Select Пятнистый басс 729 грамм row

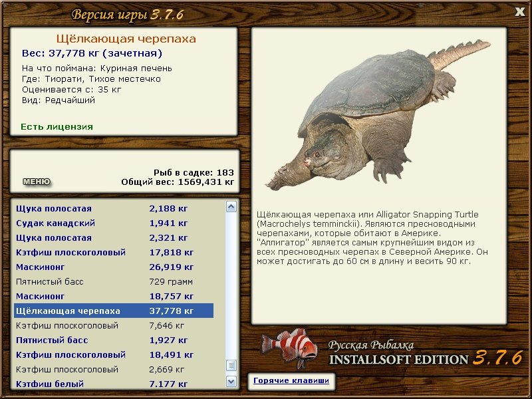click(114, 281)
